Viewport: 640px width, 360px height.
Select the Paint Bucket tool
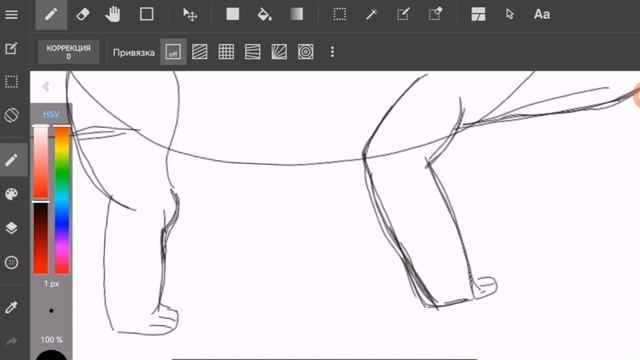coord(264,15)
